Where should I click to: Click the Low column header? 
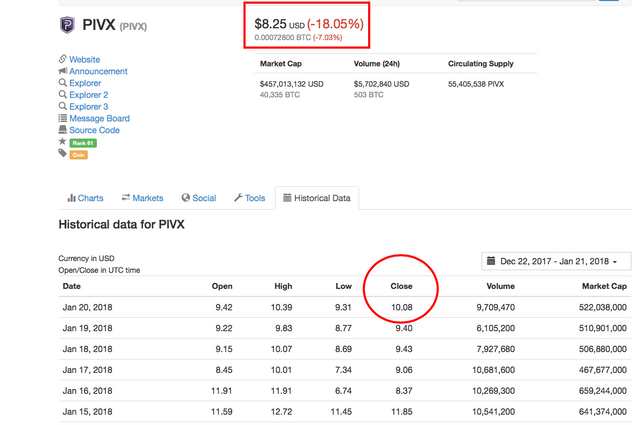344,286
